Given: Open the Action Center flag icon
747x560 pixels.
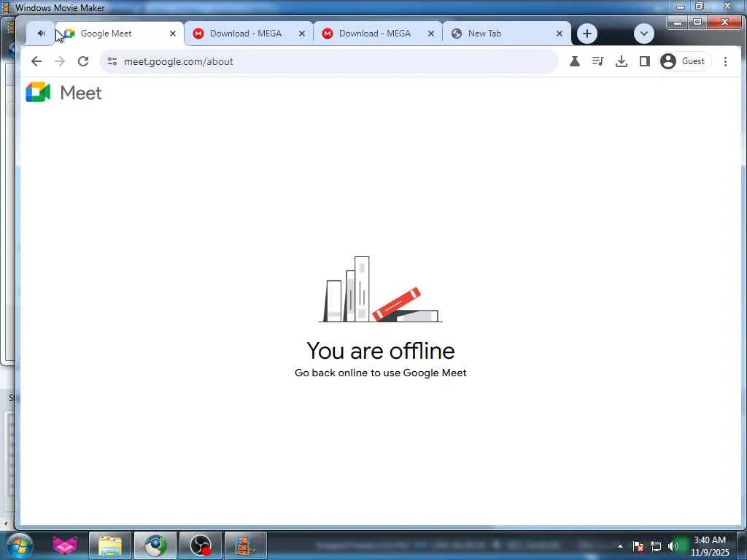Looking at the screenshot, I should [x=638, y=546].
